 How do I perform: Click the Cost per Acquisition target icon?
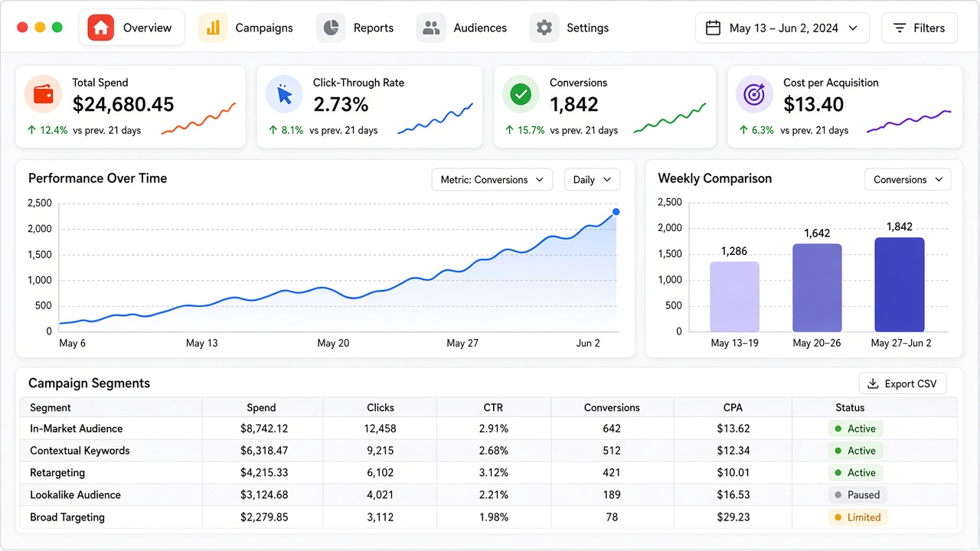pyautogui.click(x=755, y=94)
